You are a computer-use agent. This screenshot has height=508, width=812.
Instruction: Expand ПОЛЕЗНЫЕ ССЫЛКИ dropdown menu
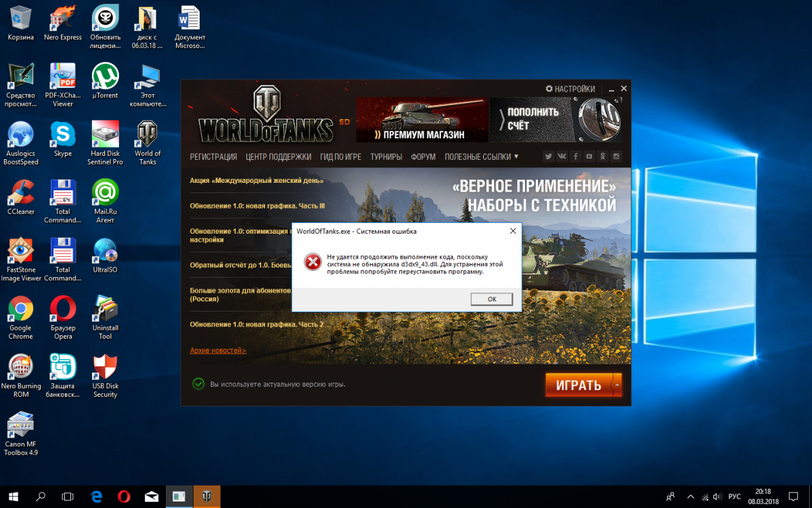point(481,156)
